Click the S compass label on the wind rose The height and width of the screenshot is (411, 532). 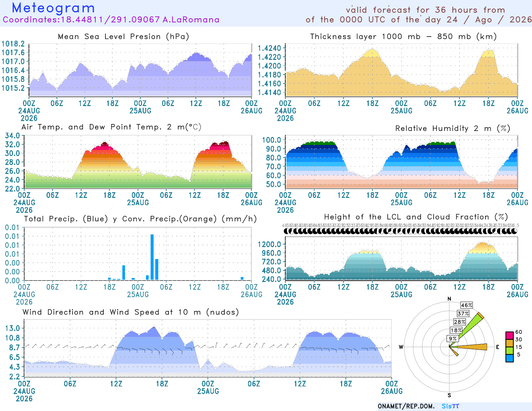449,395
